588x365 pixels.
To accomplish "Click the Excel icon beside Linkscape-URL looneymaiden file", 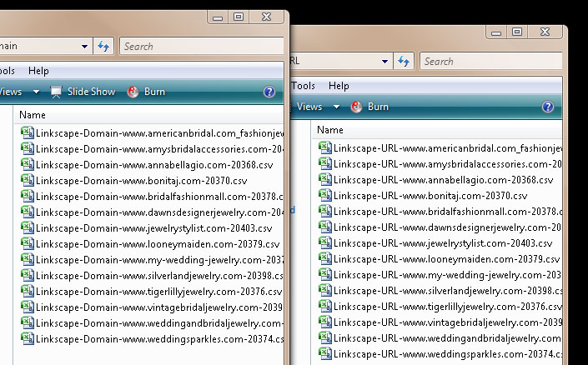I will [x=325, y=258].
